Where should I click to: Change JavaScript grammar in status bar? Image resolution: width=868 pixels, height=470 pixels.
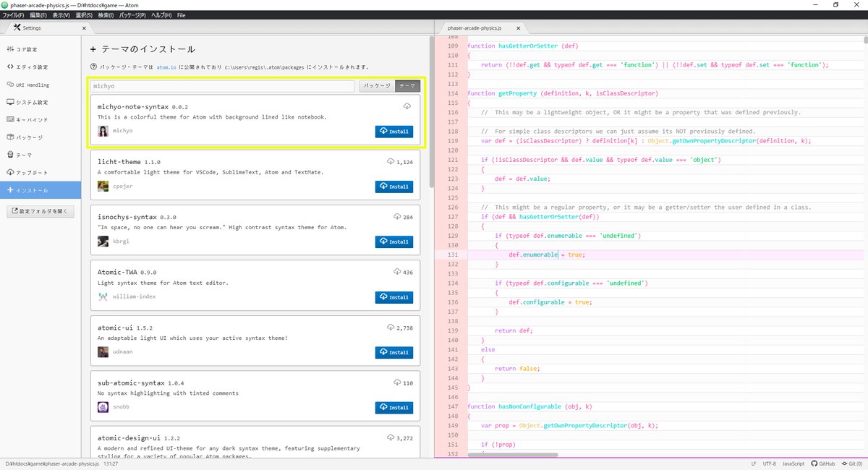[793, 463]
